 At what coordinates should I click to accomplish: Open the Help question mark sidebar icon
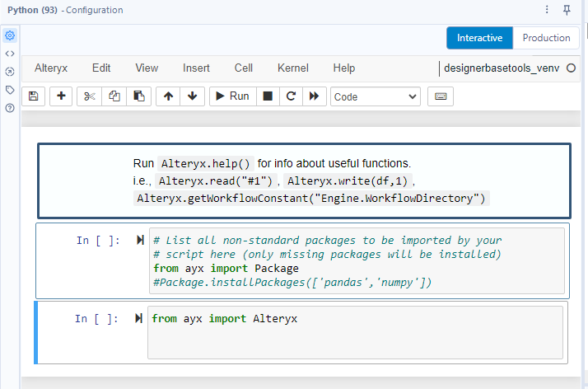pyautogui.click(x=10, y=108)
